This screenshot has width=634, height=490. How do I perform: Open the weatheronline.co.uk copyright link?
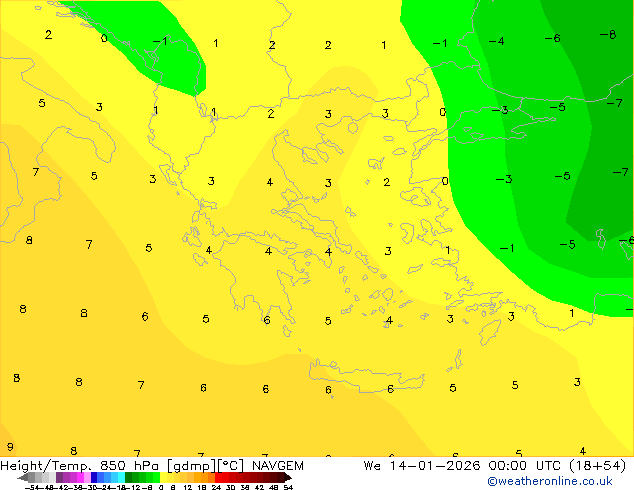click(x=549, y=481)
